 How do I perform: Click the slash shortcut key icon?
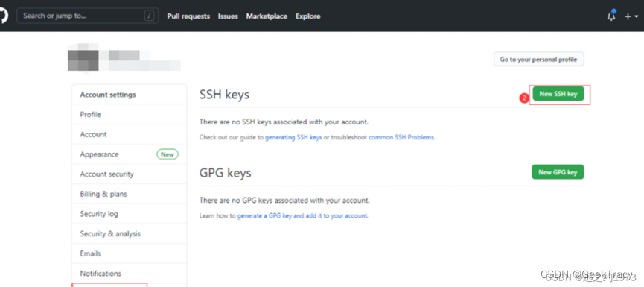149,16
